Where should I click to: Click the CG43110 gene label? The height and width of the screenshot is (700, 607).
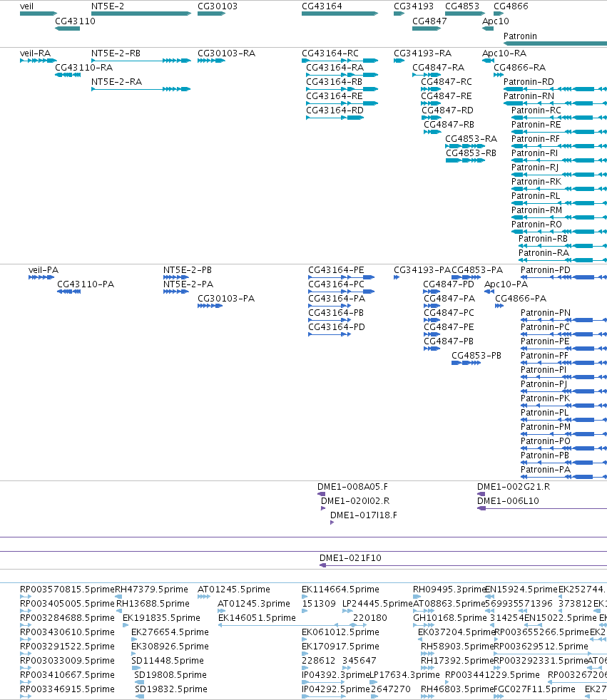click(x=75, y=21)
